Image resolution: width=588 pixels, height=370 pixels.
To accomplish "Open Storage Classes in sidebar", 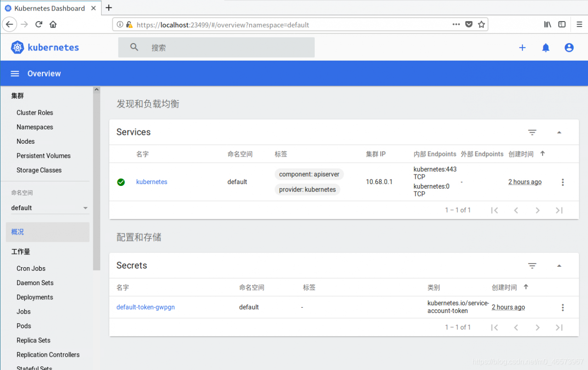I will pos(39,170).
